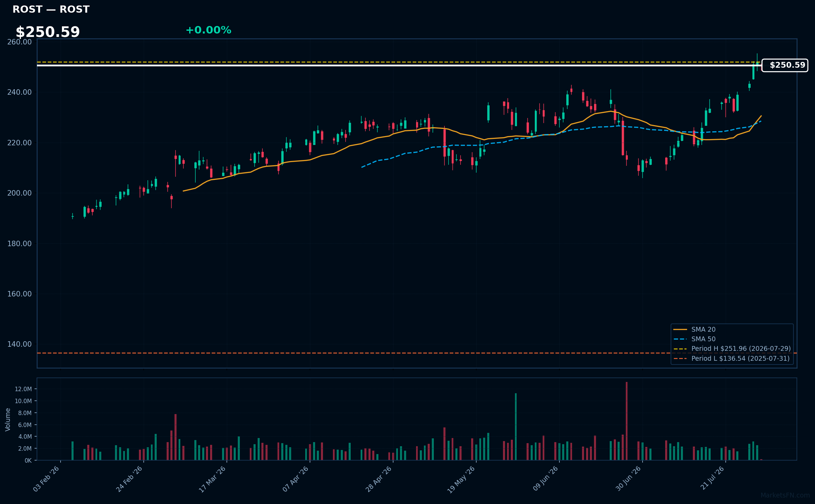
Task: Click the 12.0M volume axis label
Action: 23,389
